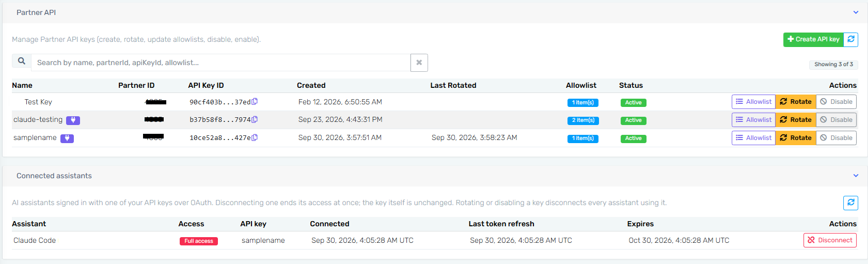
Task: Click the Connected column header
Action: (329, 224)
